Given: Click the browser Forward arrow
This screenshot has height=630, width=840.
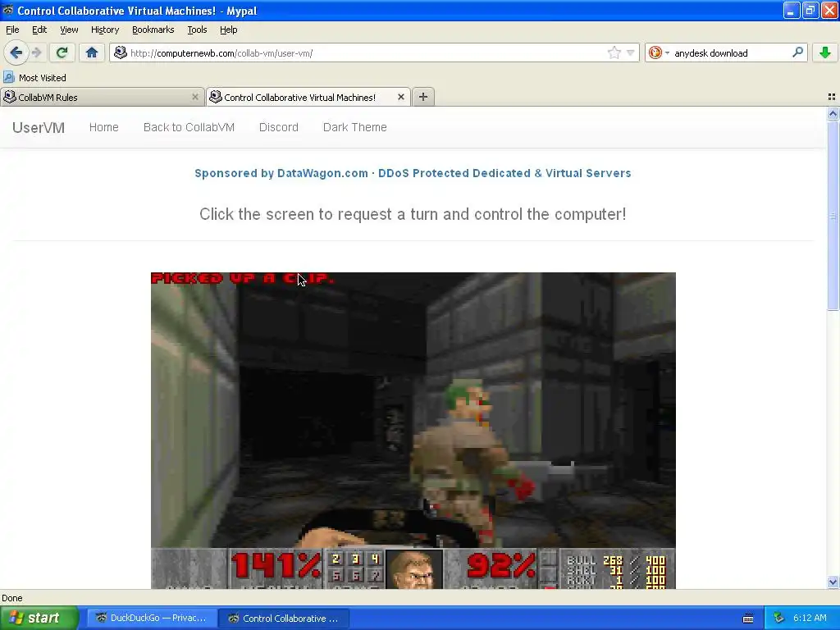Looking at the screenshot, I should click(36, 52).
